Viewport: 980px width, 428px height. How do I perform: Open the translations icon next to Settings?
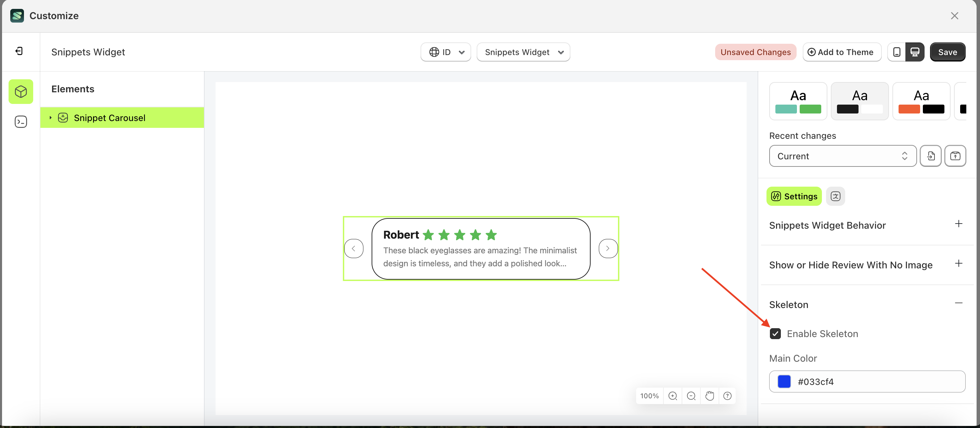click(x=836, y=196)
